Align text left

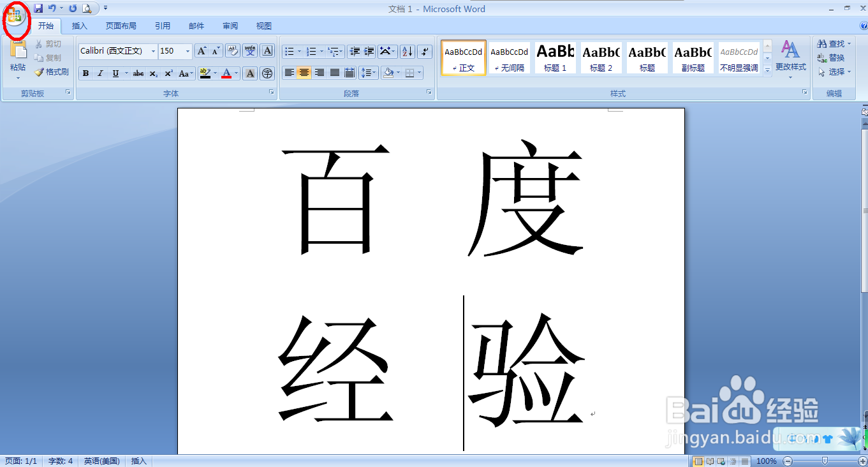pos(290,73)
